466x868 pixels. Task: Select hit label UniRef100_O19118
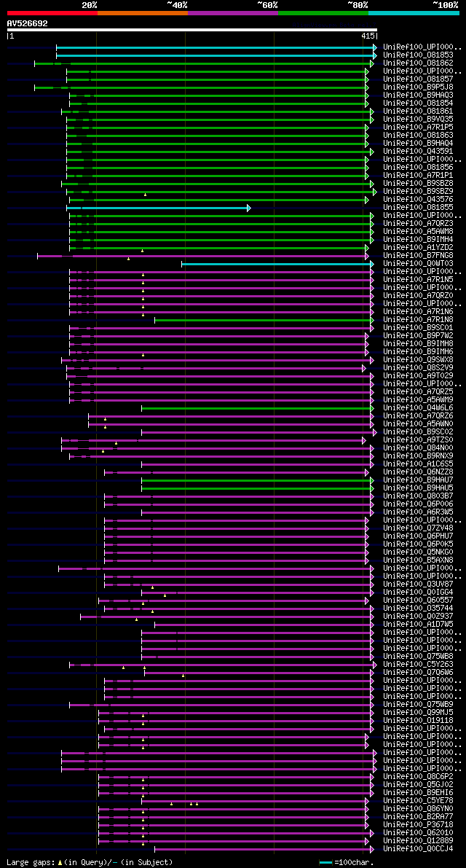coord(418,722)
